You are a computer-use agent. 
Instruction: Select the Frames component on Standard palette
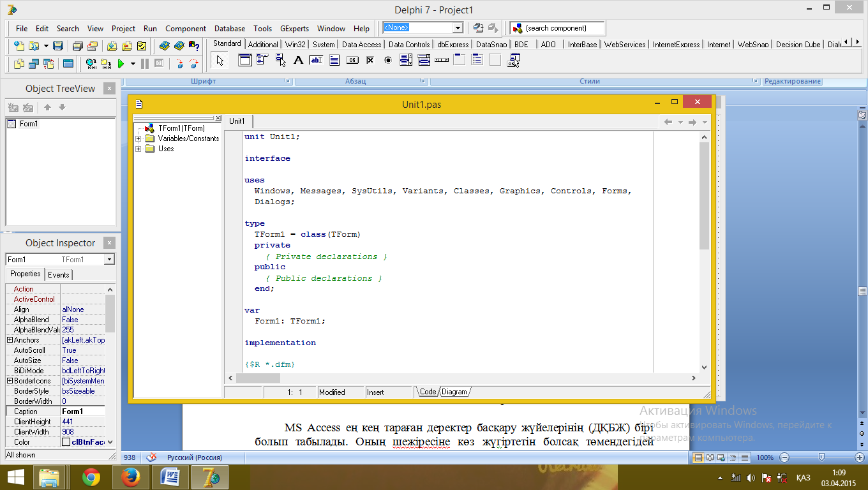pyautogui.click(x=244, y=61)
